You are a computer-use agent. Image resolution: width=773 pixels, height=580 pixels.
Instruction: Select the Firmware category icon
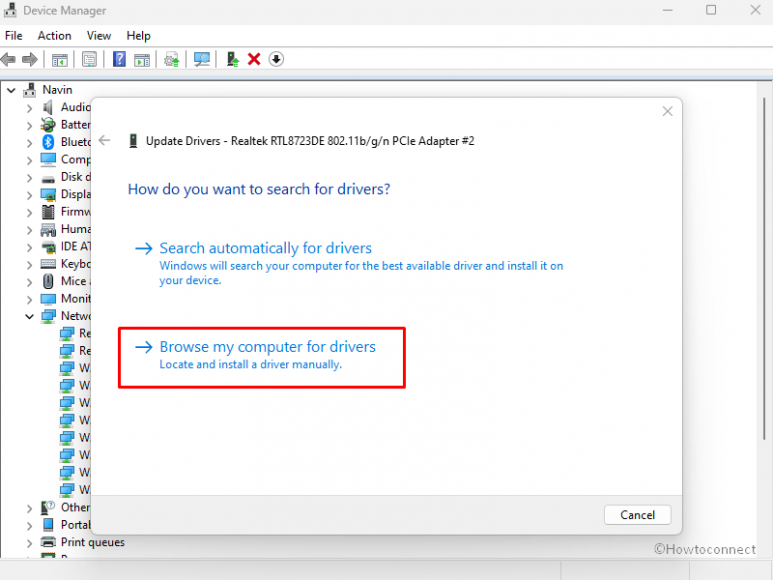coord(48,212)
